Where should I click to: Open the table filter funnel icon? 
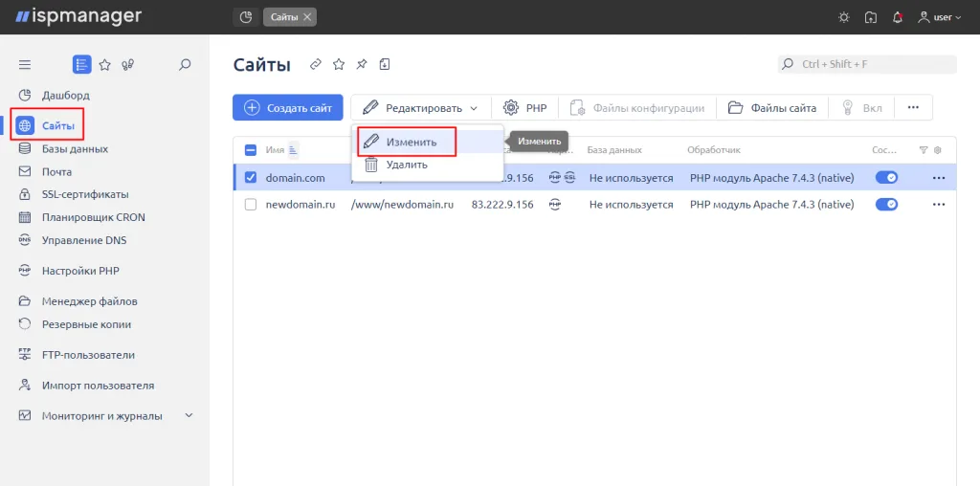tap(924, 150)
